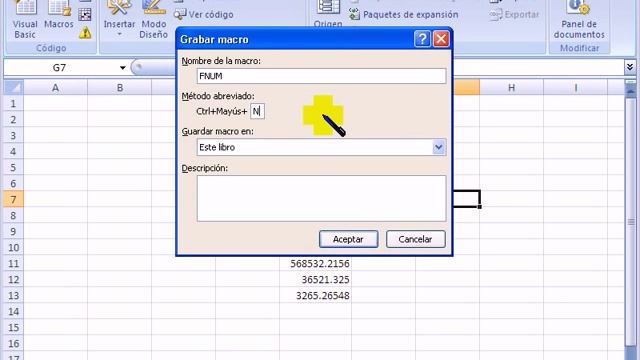Select column B header
The image size is (640, 360).
(120, 87)
